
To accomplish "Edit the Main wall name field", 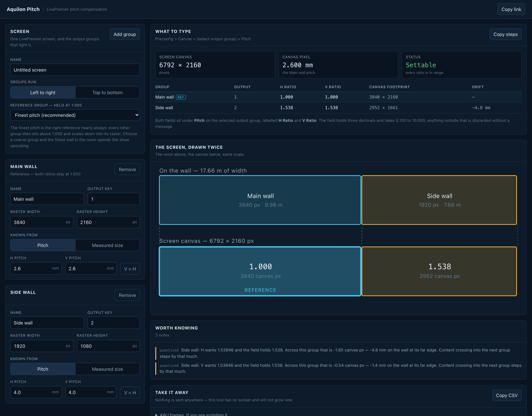I will pyautogui.click(x=47, y=199).
